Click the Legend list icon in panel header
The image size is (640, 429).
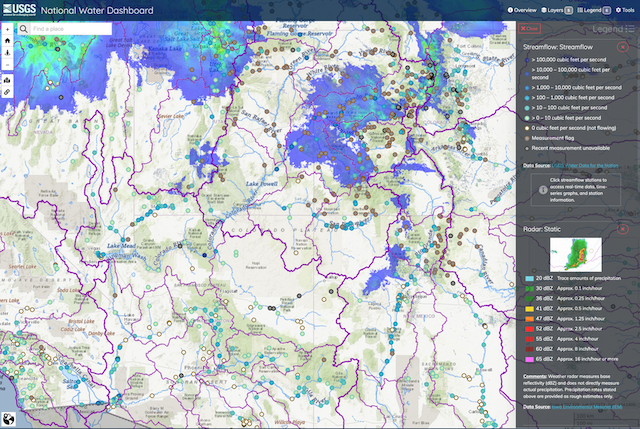(630, 29)
